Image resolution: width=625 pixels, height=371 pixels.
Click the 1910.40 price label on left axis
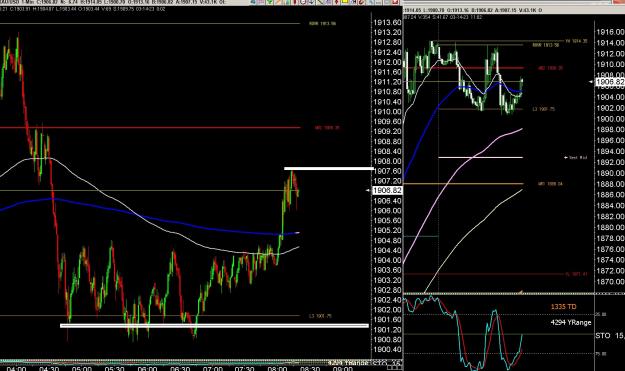[x=387, y=102]
